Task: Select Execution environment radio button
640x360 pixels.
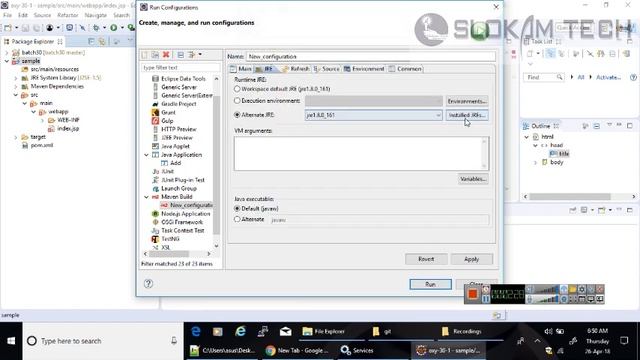Action: tap(237, 100)
